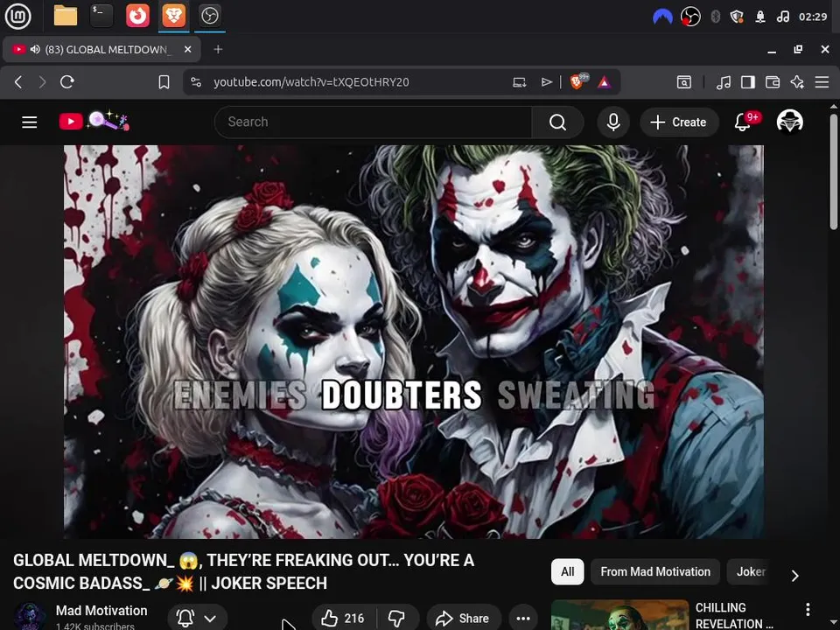This screenshot has height=630, width=840.
Task: Open the account avatar menu
Action: pyautogui.click(x=789, y=122)
